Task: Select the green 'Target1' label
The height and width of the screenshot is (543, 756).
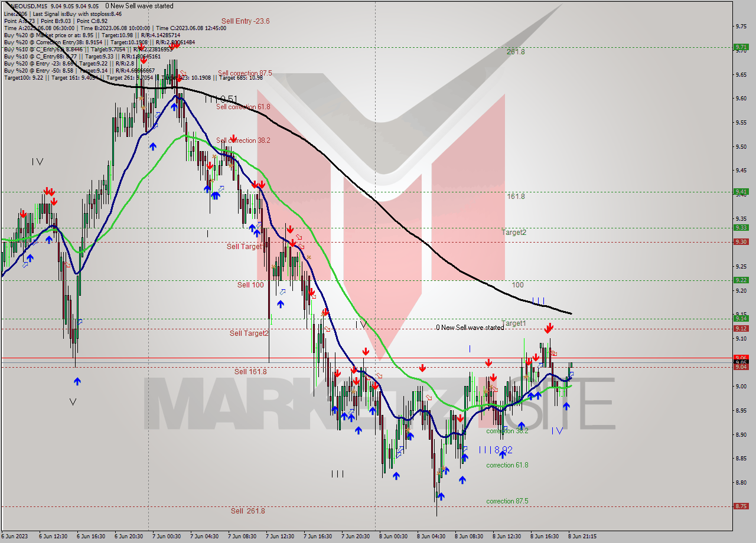Action: (x=514, y=323)
